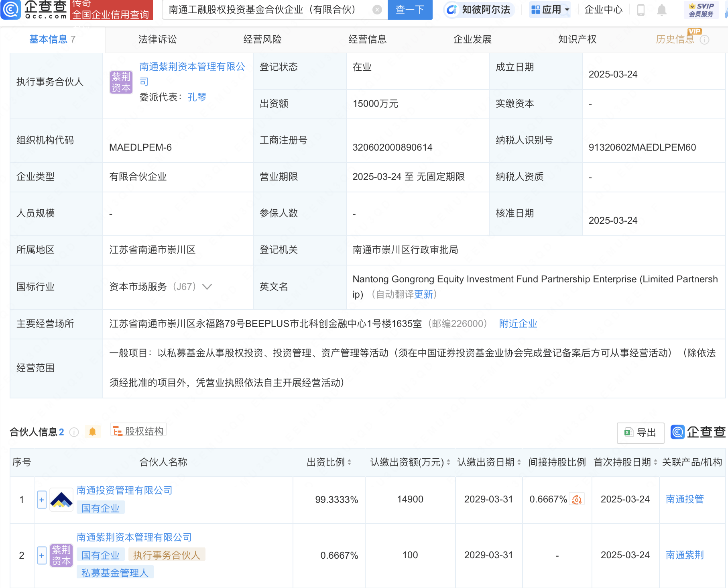The height and width of the screenshot is (588, 728).
Task: Switch to the 经营风险 tab
Action: [x=262, y=39]
